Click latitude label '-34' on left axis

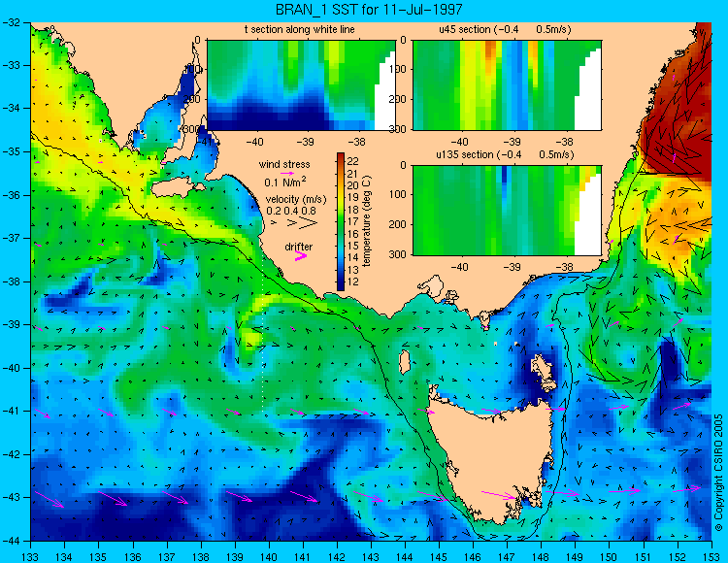tap(11, 109)
